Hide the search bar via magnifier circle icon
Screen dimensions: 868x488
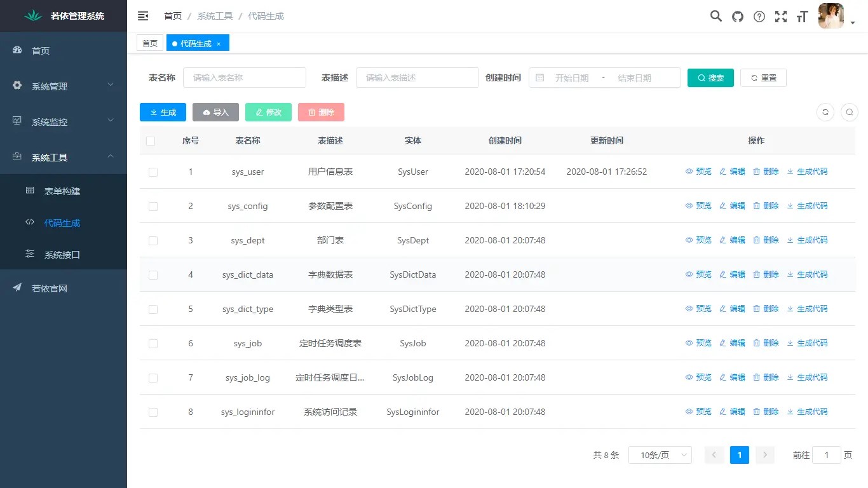pyautogui.click(x=850, y=112)
